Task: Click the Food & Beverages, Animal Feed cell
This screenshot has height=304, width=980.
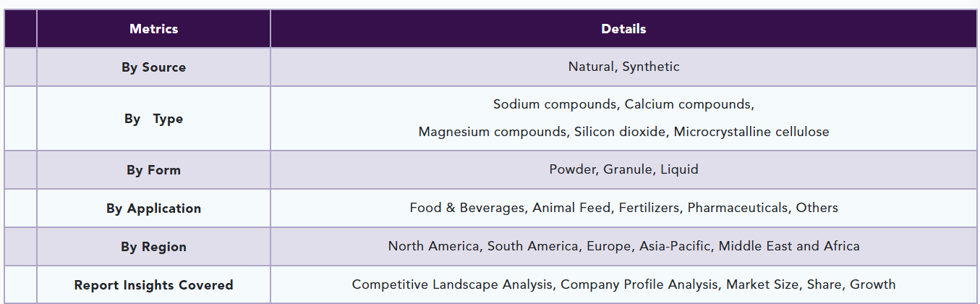Action: pyautogui.click(x=623, y=208)
